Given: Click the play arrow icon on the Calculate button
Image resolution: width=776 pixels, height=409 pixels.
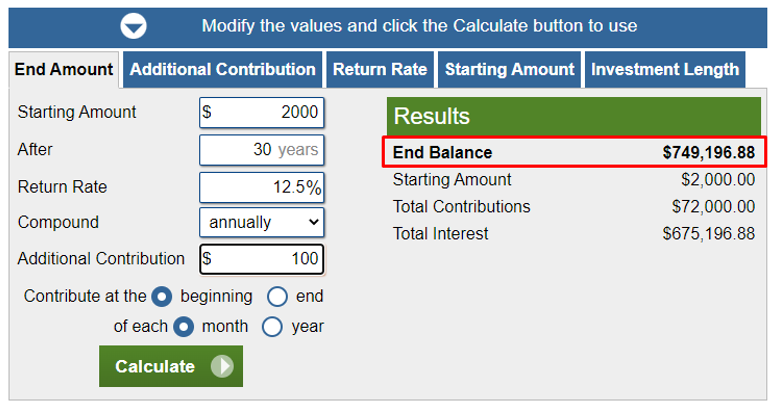Looking at the screenshot, I should tap(222, 366).
